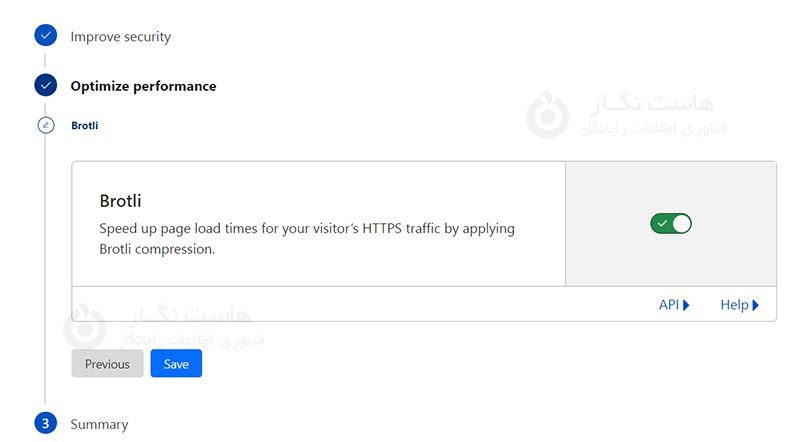Open the Help link

pyautogui.click(x=734, y=305)
